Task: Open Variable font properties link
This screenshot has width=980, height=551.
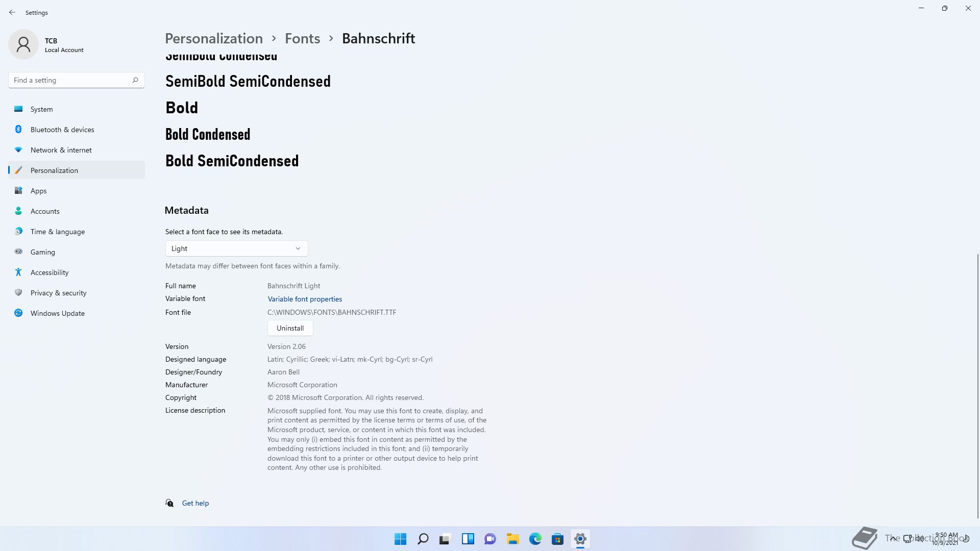Action: click(305, 299)
